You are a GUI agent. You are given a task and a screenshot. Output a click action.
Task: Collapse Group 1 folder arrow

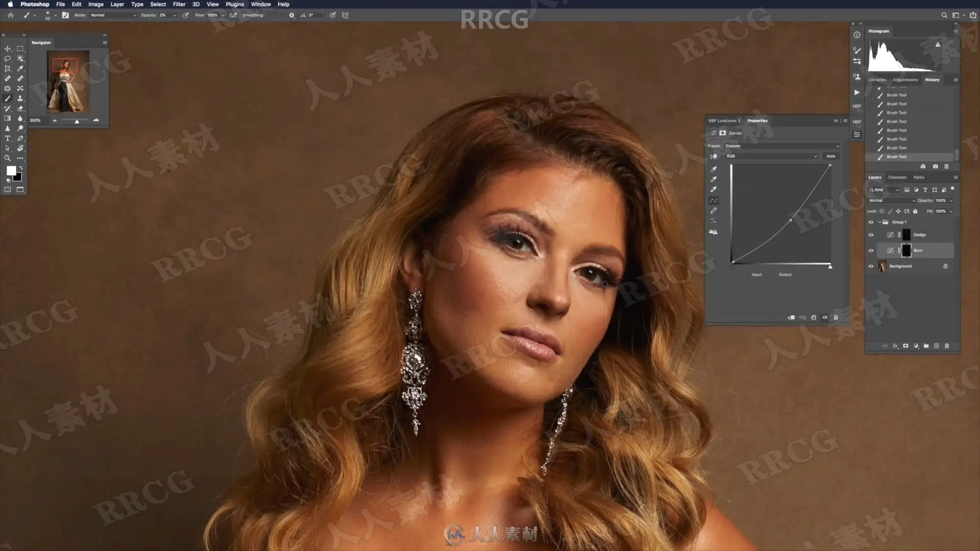click(x=879, y=222)
